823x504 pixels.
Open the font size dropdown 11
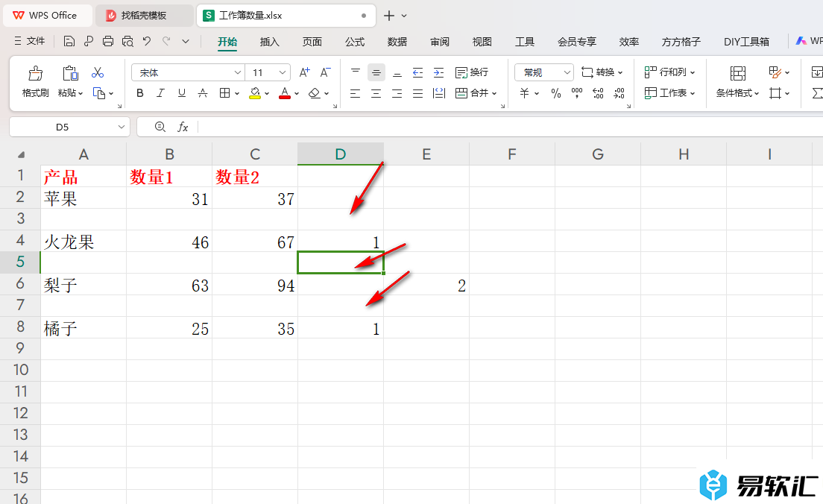point(283,72)
